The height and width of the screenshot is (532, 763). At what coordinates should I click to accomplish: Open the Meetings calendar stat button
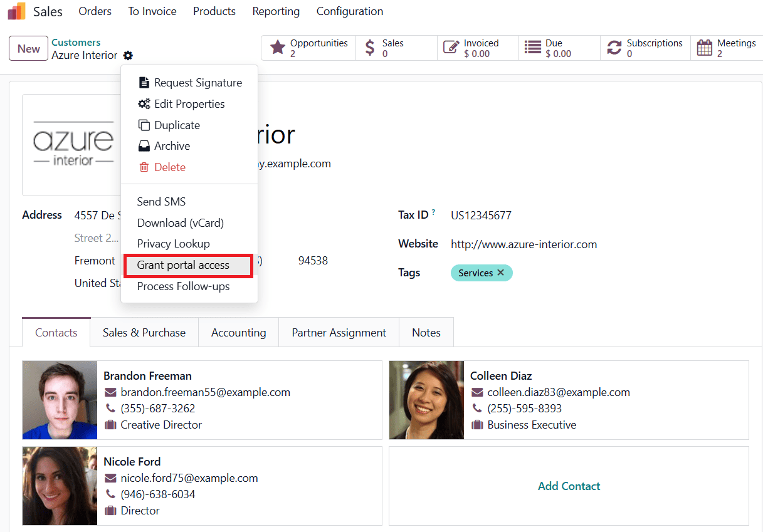(x=727, y=48)
